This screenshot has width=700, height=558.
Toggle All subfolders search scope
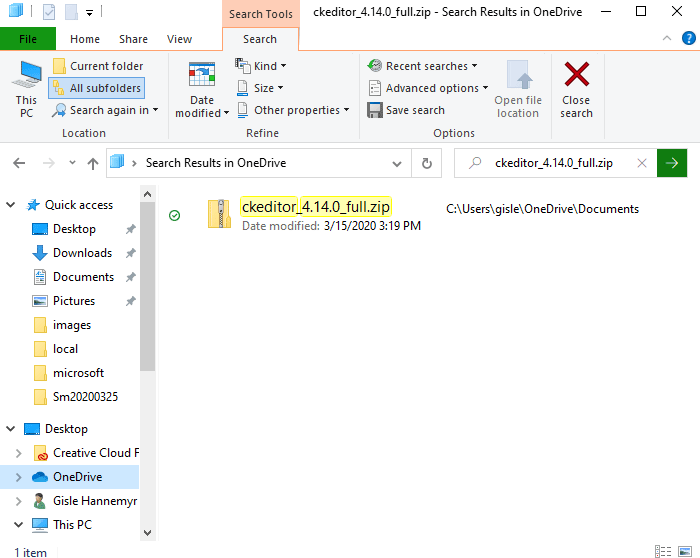(96, 88)
